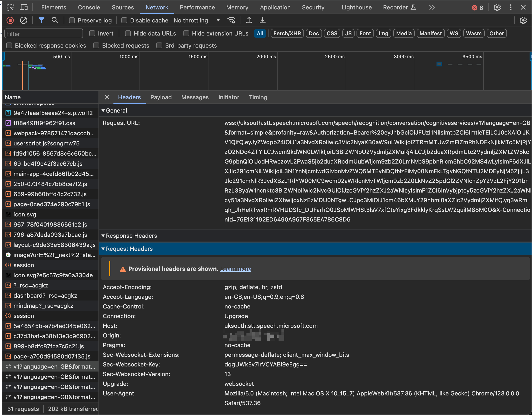The width and height of the screenshot is (532, 415).
Task: Clear the network log
Action: click(x=23, y=20)
